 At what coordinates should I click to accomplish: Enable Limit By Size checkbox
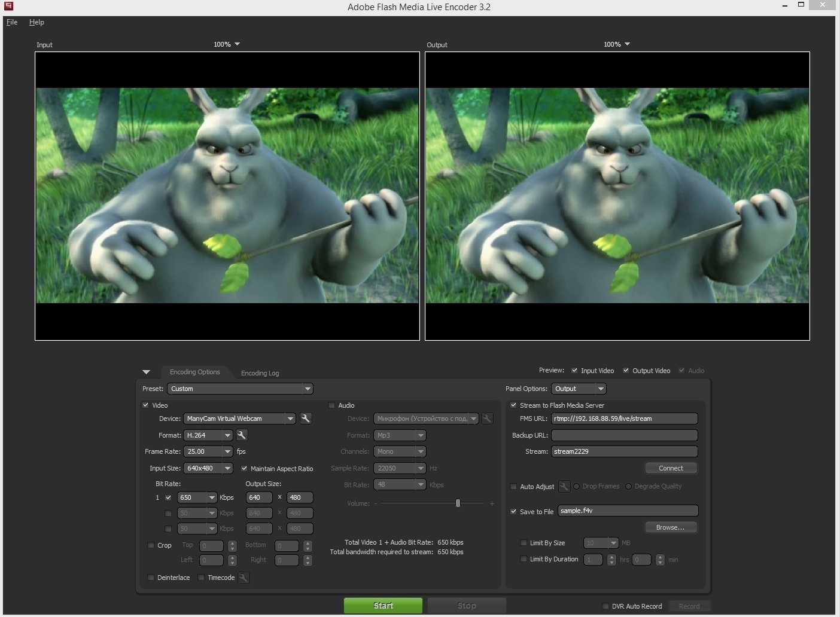pyautogui.click(x=524, y=543)
